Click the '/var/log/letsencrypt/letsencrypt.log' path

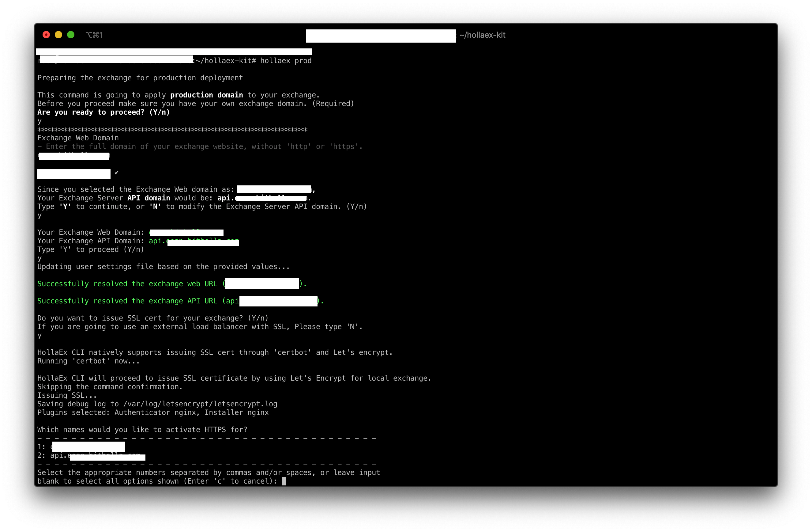click(x=200, y=404)
